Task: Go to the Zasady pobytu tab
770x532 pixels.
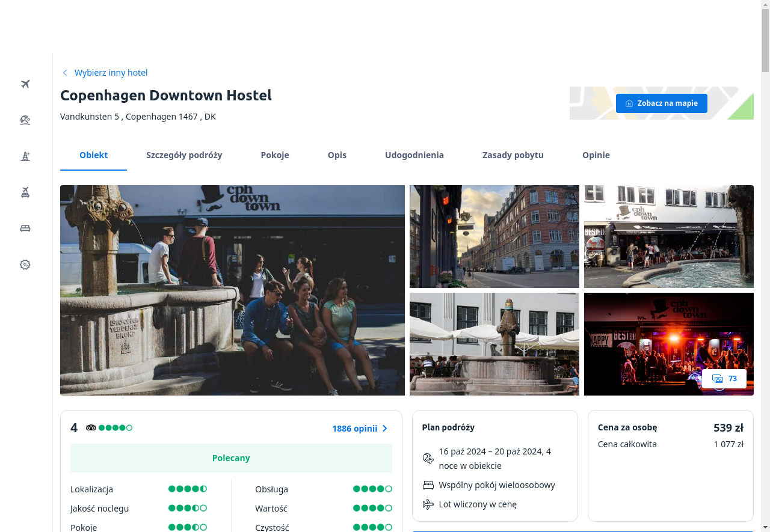Action: [x=513, y=155]
